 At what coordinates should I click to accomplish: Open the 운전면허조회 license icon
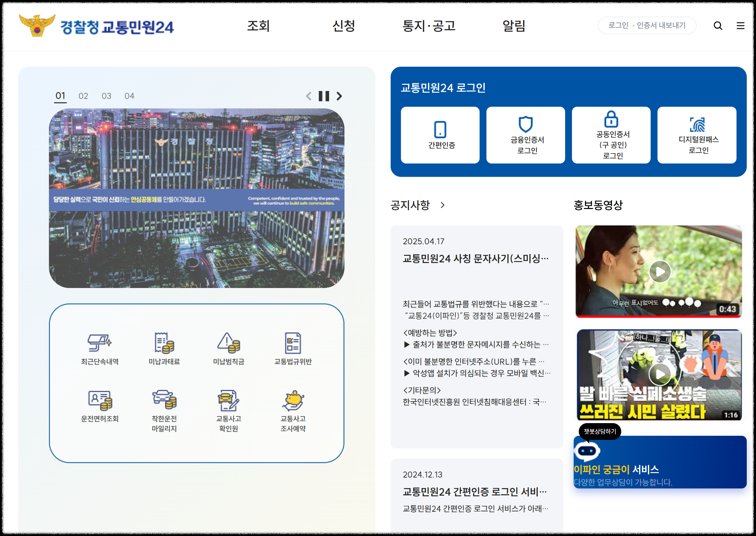(x=100, y=400)
